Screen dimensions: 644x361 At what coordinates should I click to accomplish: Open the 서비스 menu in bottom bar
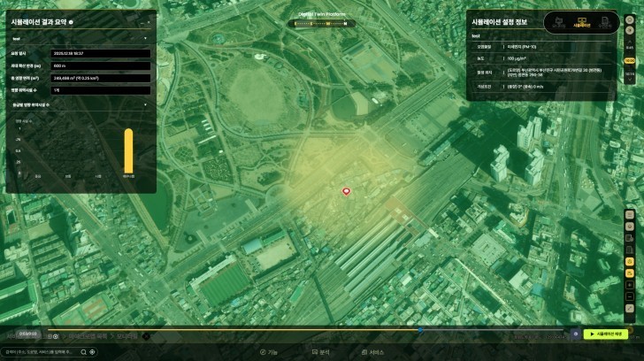(372, 352)
